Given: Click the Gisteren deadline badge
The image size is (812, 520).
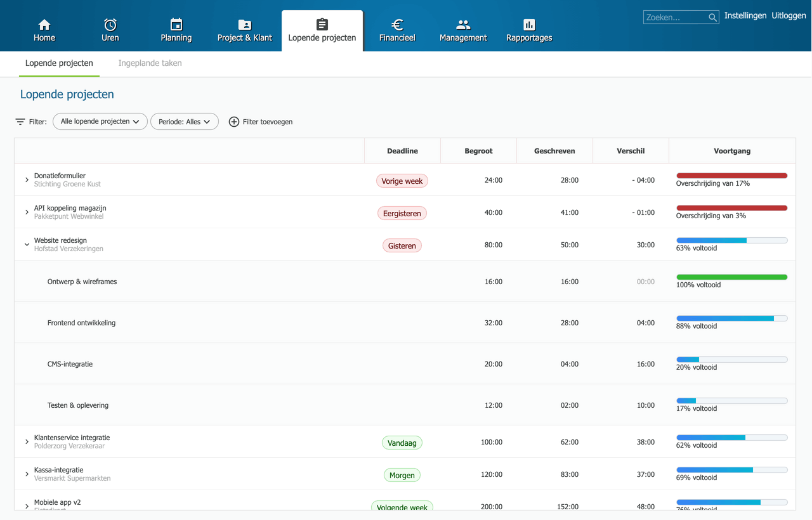Looking at the screenshot, I should (402, 246).
